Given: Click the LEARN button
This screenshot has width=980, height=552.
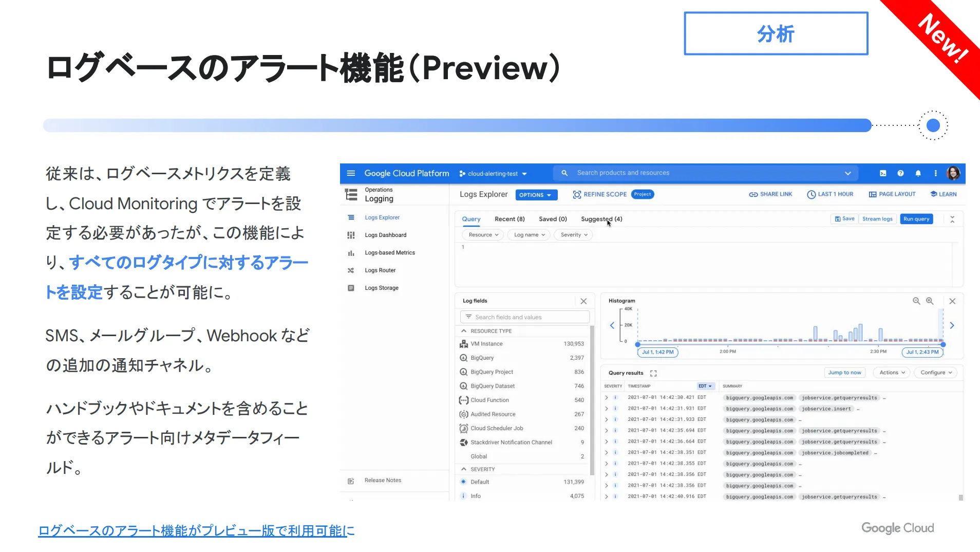Looking at the screenshot, I should tap(944, 194).
